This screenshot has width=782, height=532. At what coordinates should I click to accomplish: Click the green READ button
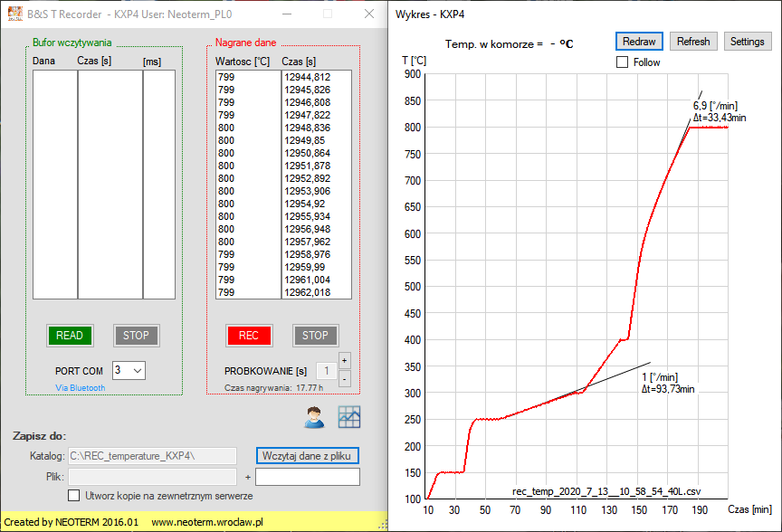point(70,336)
